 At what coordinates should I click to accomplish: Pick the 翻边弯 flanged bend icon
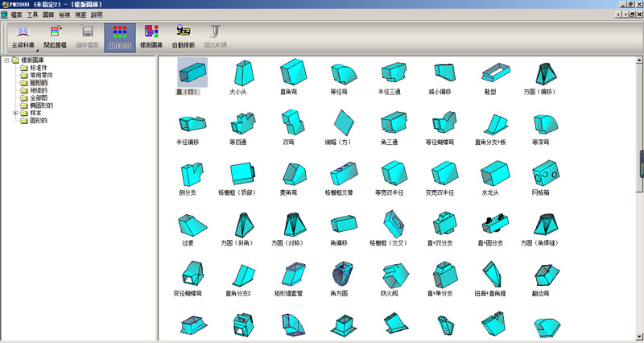[x=547, y=275]
